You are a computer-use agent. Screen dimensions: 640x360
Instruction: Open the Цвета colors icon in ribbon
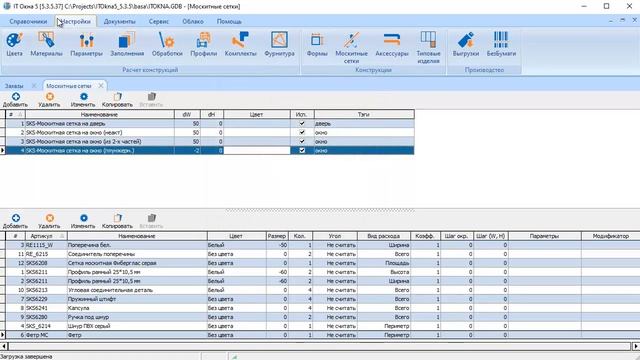click(14, 44)
